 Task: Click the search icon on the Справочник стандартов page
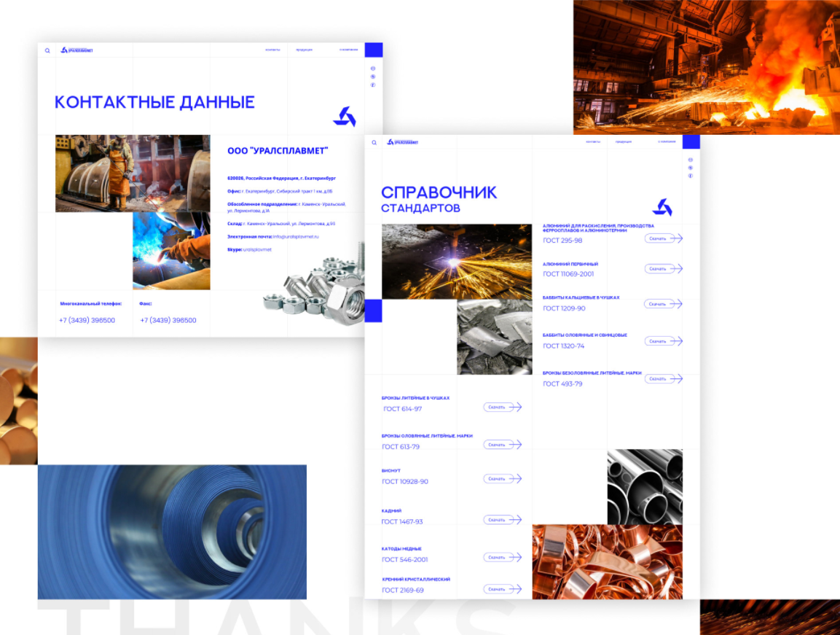374,142
